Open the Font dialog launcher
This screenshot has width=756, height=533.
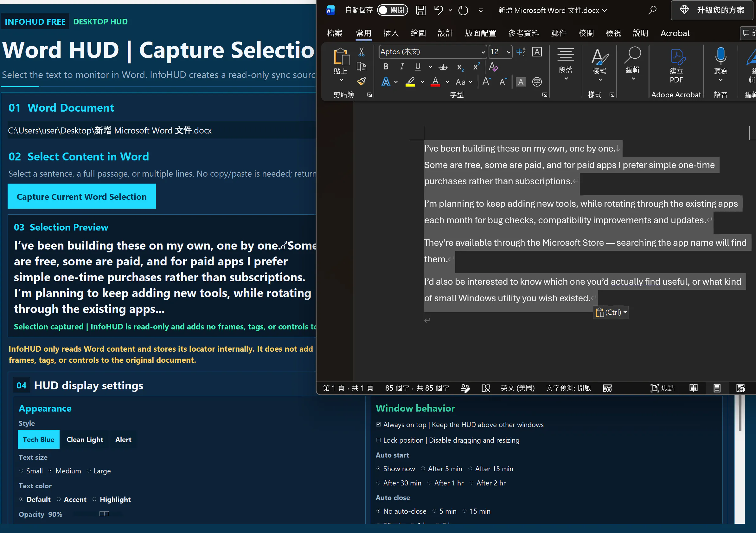(545, 95)
